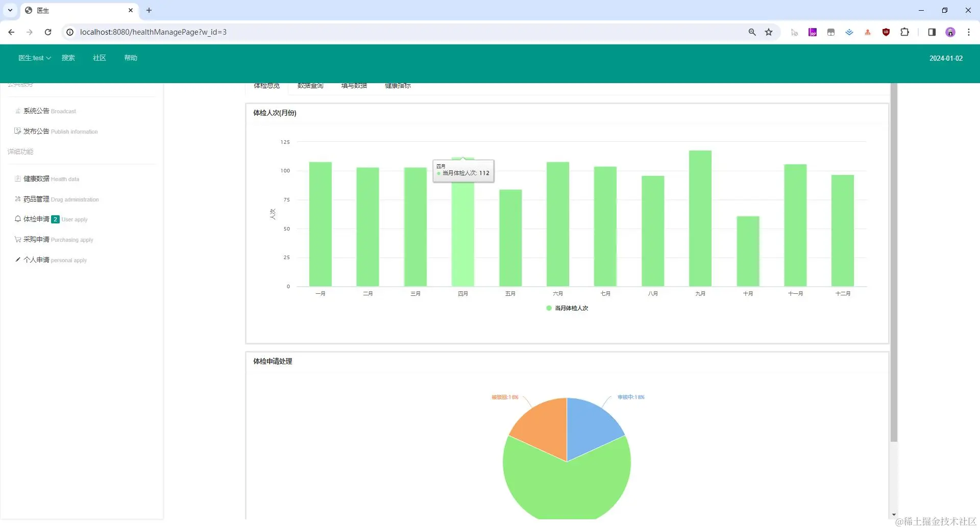
Task: Bookmark this page with the star icon
Action: tap(769, 32)
